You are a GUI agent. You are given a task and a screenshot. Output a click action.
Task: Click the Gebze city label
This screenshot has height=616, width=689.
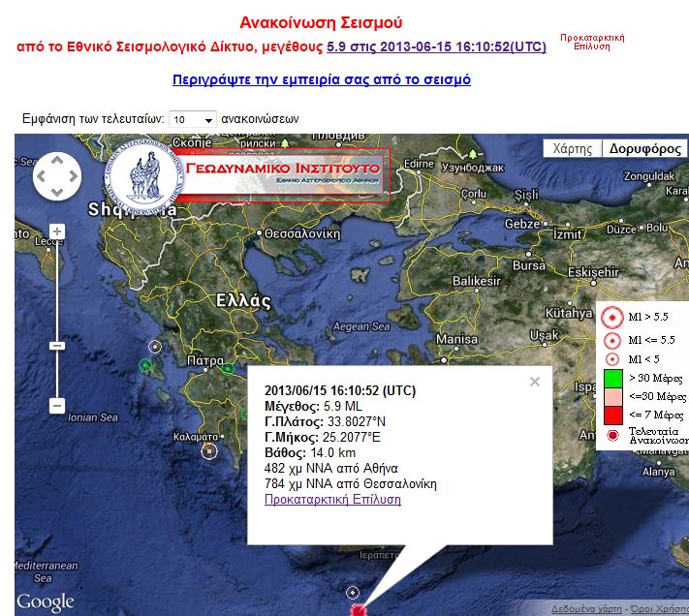click(522, 224)
